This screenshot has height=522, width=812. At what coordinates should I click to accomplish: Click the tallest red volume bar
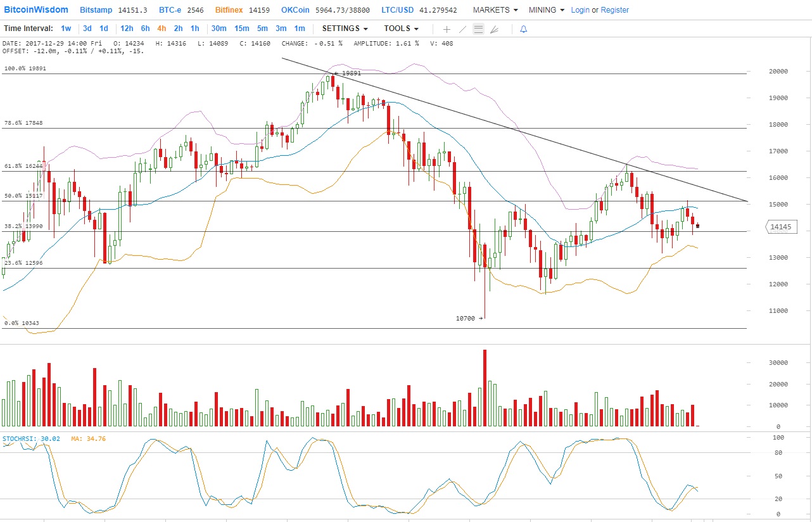coord(485,388)
